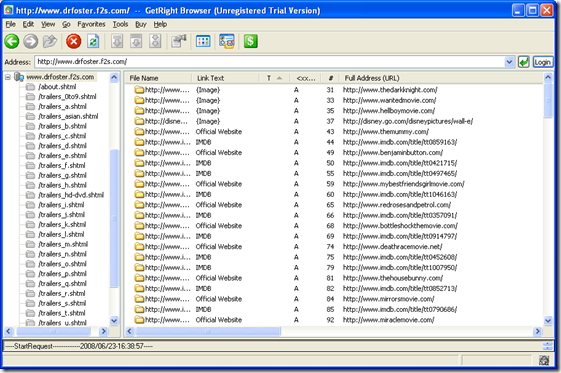Select the thehousebunny.com row
Viewport: 561px width, 373px height.
click(x=334, y=278)
